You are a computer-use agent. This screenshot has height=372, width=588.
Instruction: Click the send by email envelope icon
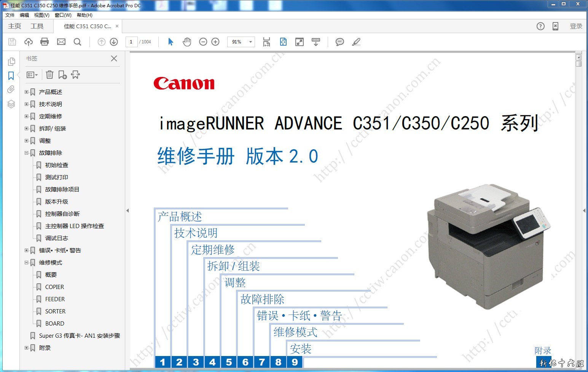pyautogui.click(x=61, y=42)
